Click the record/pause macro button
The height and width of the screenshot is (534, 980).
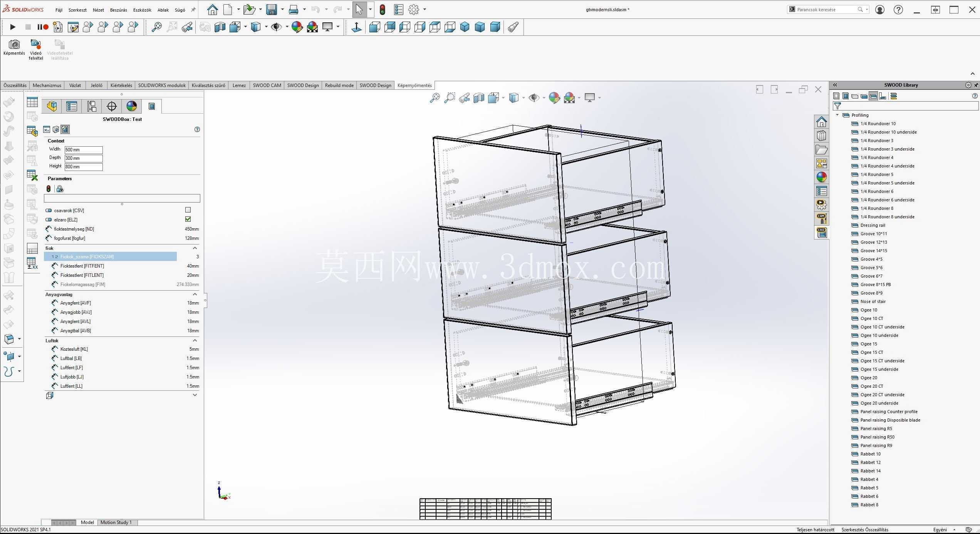pos(43,27)
